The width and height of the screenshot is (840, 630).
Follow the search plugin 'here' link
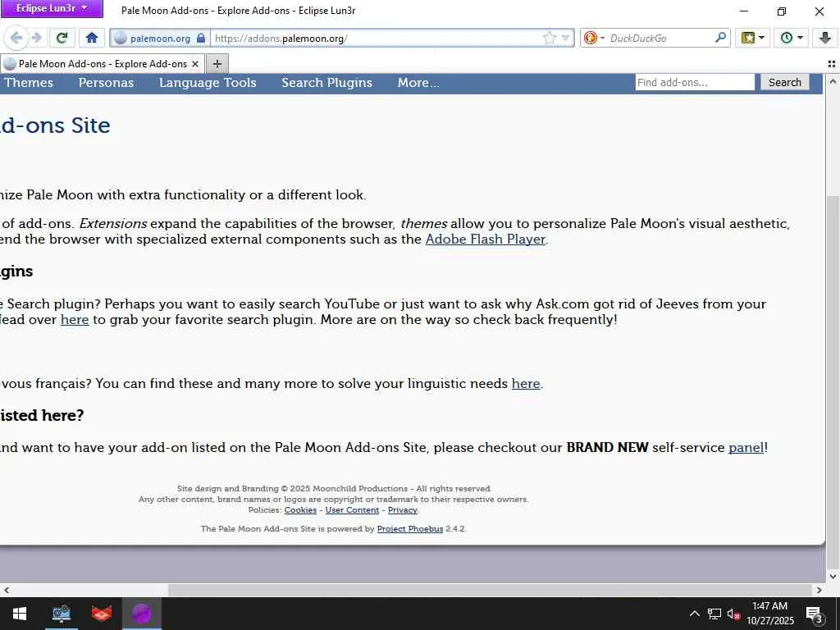point(75,319)
